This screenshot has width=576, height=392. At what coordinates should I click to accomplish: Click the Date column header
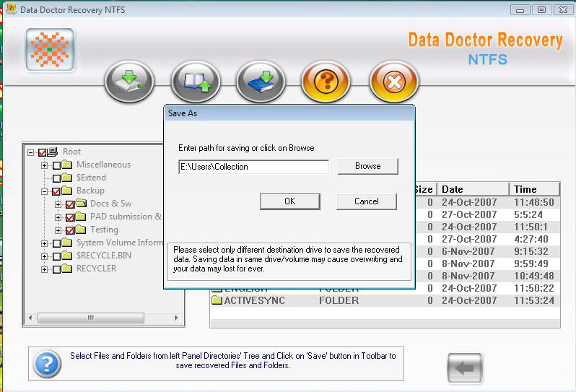(x=474, y=189)
